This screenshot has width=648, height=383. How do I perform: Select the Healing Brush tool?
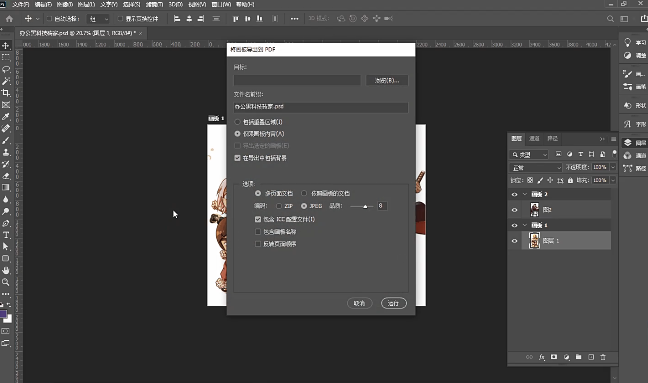[x=6, y=128]
